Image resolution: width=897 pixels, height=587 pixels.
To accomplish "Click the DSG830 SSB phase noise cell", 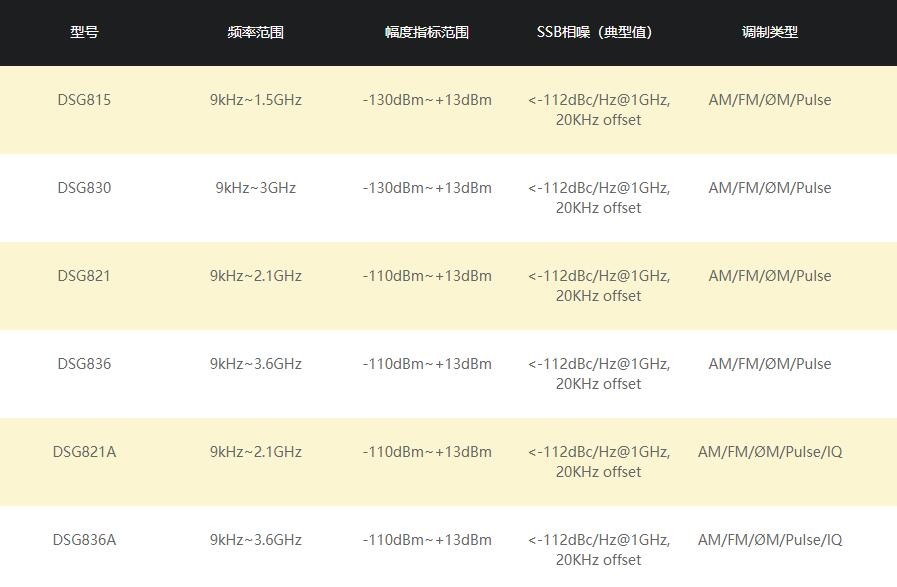I will pos(598,198).
